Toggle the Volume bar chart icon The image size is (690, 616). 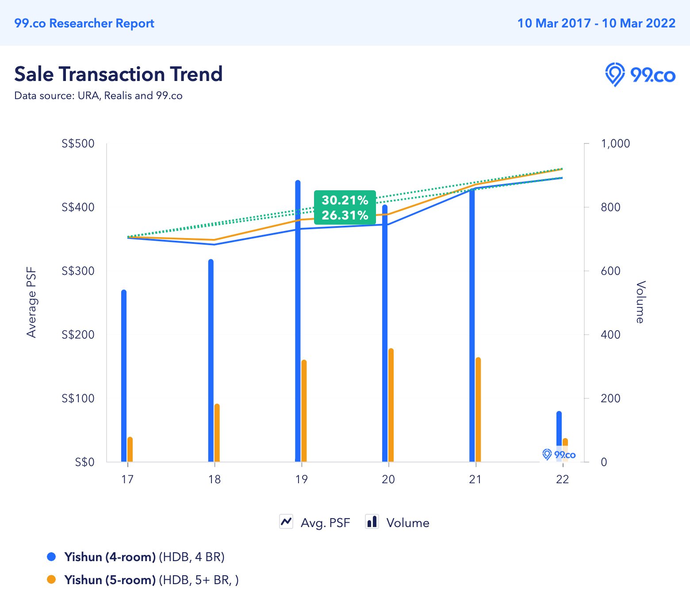coord(372,522)
